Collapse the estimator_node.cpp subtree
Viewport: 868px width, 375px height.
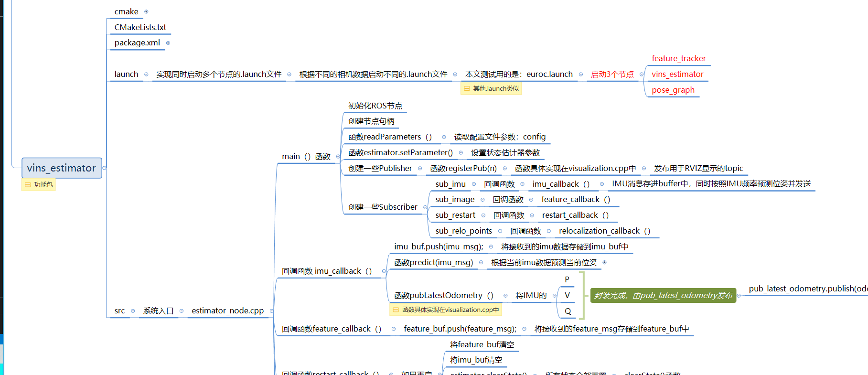(x=271, y=311)
